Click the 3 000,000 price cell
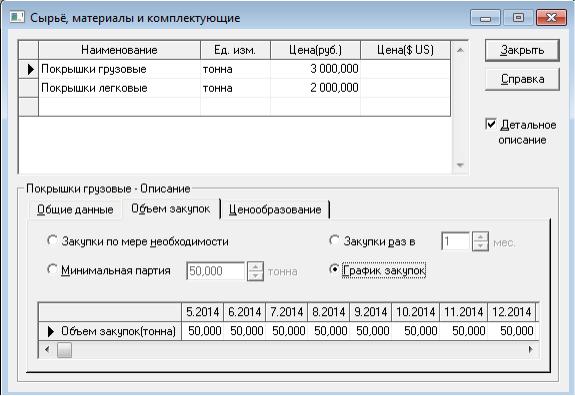 (315, 69)
